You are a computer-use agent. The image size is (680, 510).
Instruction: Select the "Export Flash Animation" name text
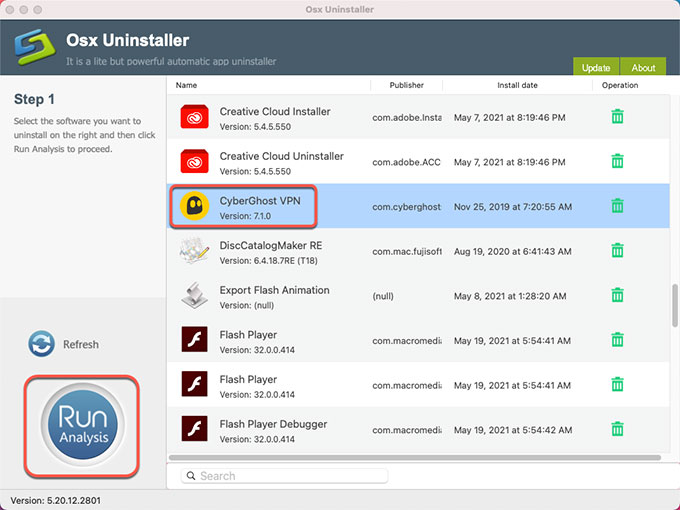click(275, 290)
